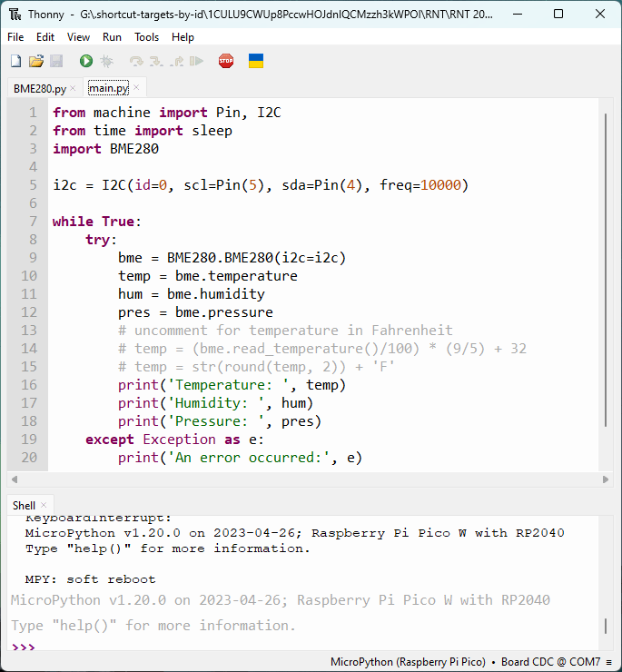Click the 'while True:' code line
The image size is (622, 672).
97,222
